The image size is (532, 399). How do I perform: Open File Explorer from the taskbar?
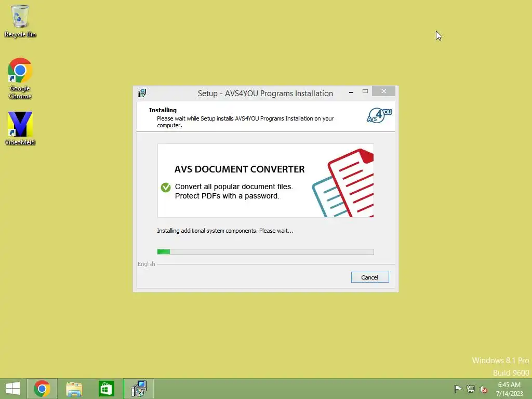pyautogui.click(x=74, y=389)
